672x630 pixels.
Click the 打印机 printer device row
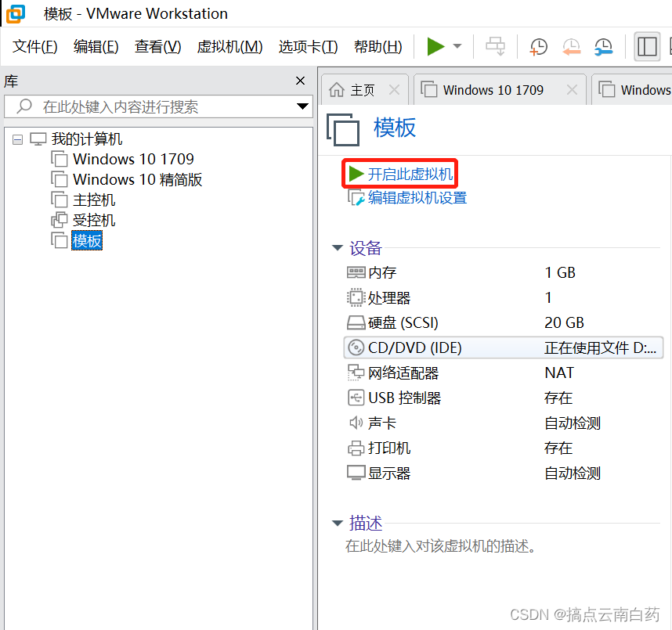point(504,448)
